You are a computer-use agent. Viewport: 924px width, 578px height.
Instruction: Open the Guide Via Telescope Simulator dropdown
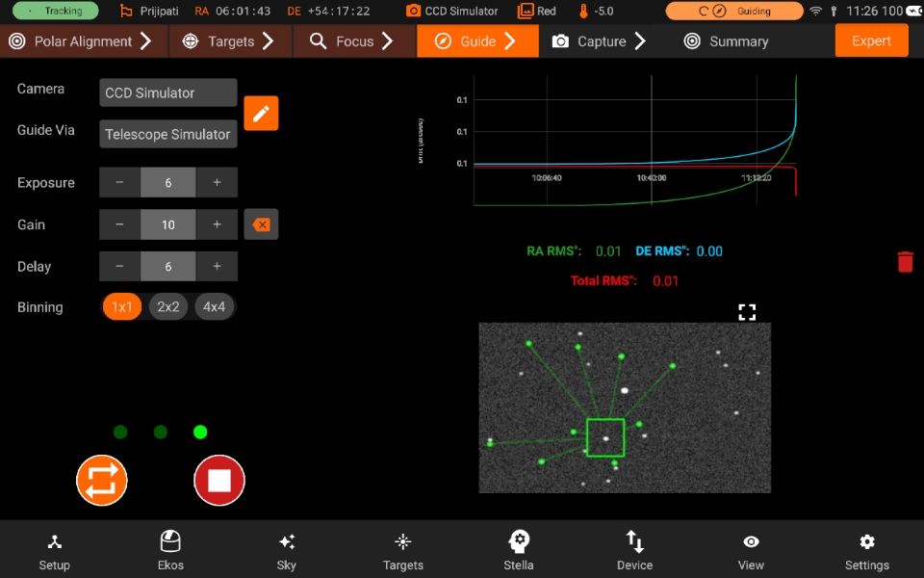167,134
